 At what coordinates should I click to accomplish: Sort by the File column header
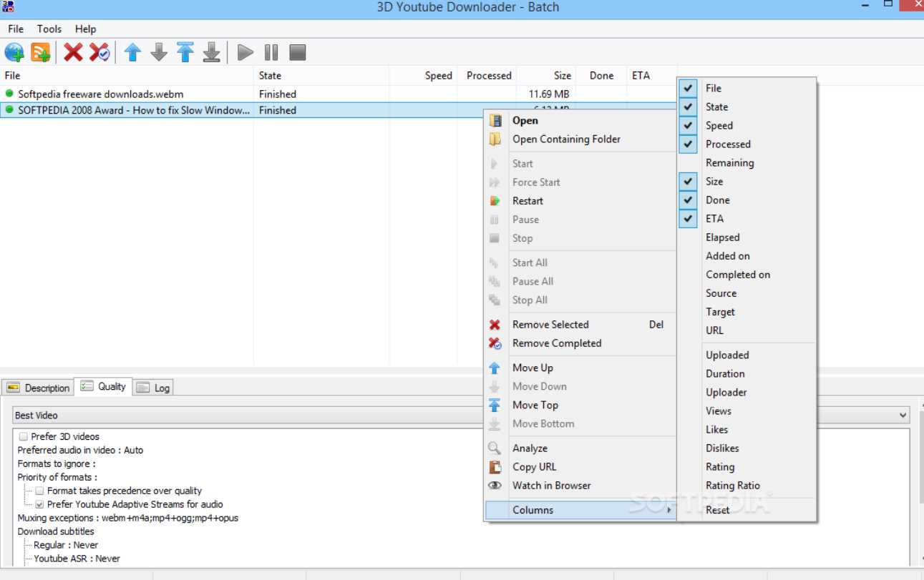(x=127, y=75)
